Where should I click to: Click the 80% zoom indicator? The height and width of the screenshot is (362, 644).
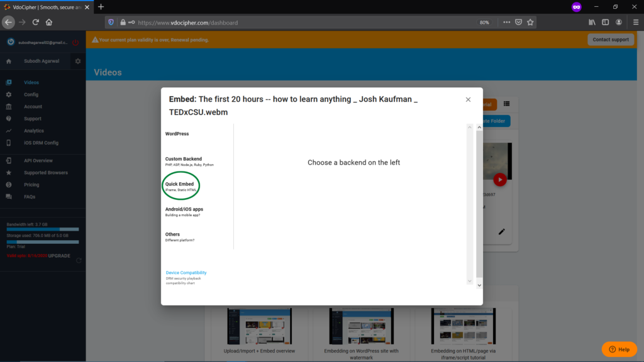coord(484,23)
